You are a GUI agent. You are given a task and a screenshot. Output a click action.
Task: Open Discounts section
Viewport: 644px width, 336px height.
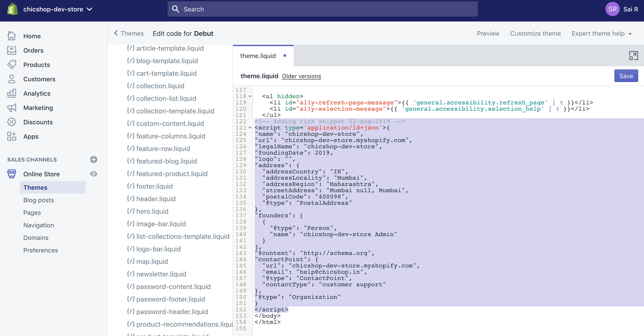tap(38, 122)
